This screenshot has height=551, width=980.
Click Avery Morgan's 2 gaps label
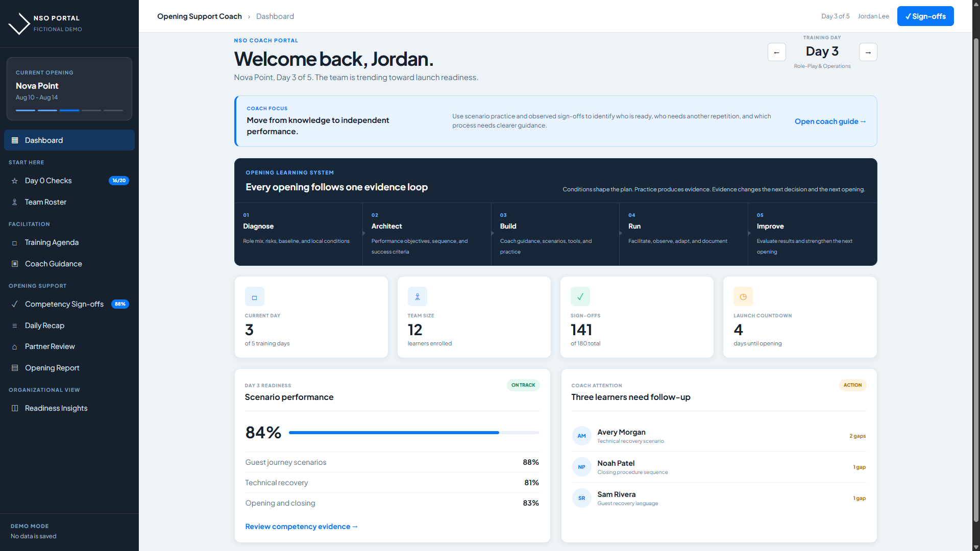857,436
